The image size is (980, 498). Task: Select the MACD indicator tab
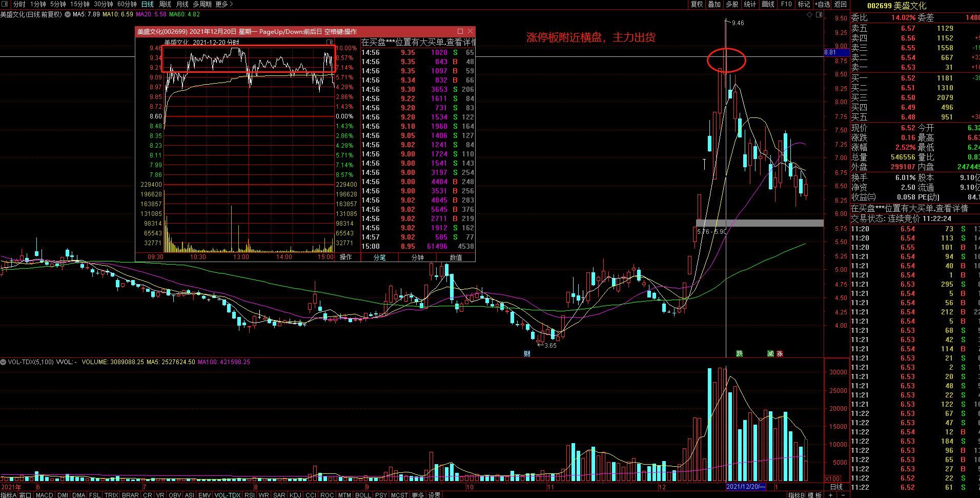click(44, 495)
